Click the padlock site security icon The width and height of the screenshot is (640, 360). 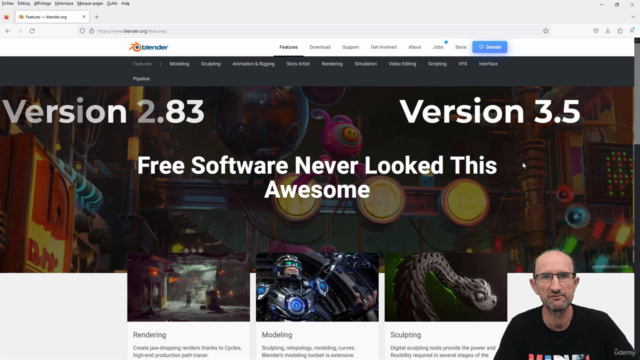coord(91,31)
